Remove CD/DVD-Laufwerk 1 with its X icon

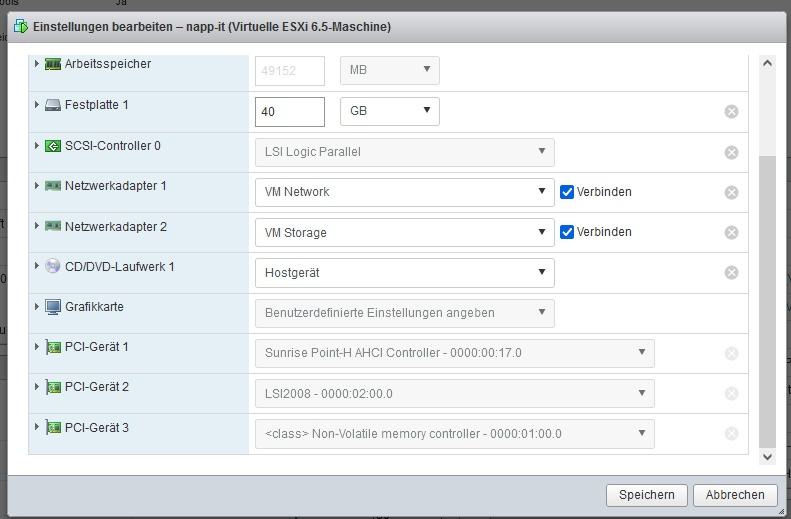click(731, 272)
